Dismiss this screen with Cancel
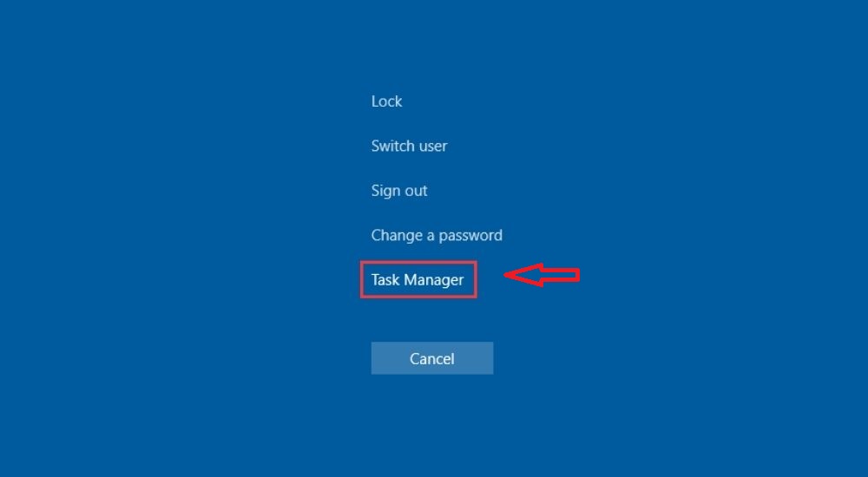Image resolution: width=868 pixels, height=477 pixels. tap(431, 358)
